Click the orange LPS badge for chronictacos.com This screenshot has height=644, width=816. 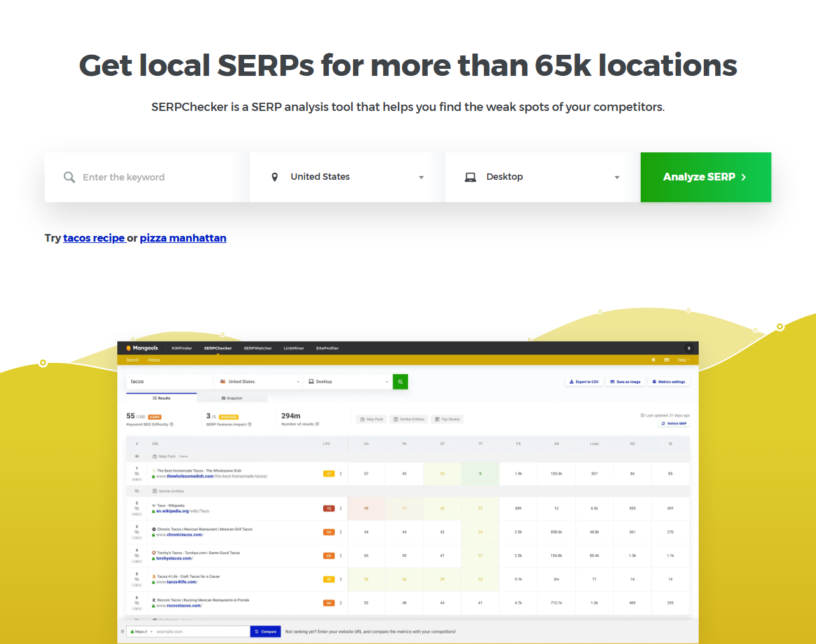click(x=329, y=532)
